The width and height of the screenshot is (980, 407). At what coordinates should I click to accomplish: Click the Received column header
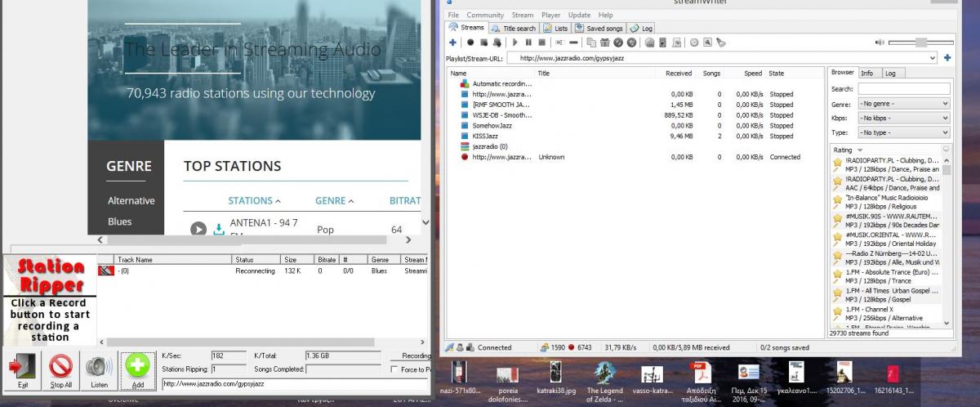pyautogui.click(x=676, y=73)
